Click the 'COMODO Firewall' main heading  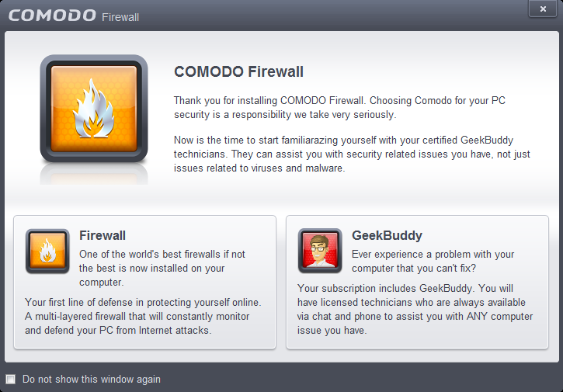click(238, 71)
